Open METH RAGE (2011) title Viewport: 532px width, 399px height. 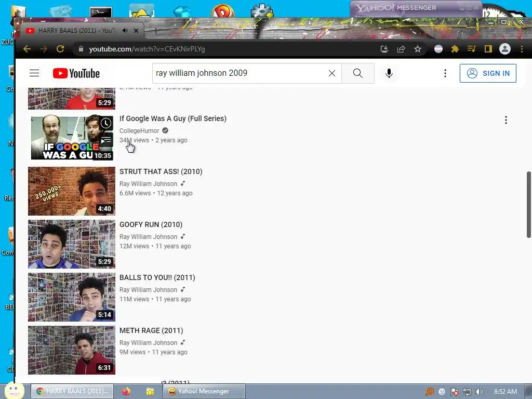click(x=151, y=330)
